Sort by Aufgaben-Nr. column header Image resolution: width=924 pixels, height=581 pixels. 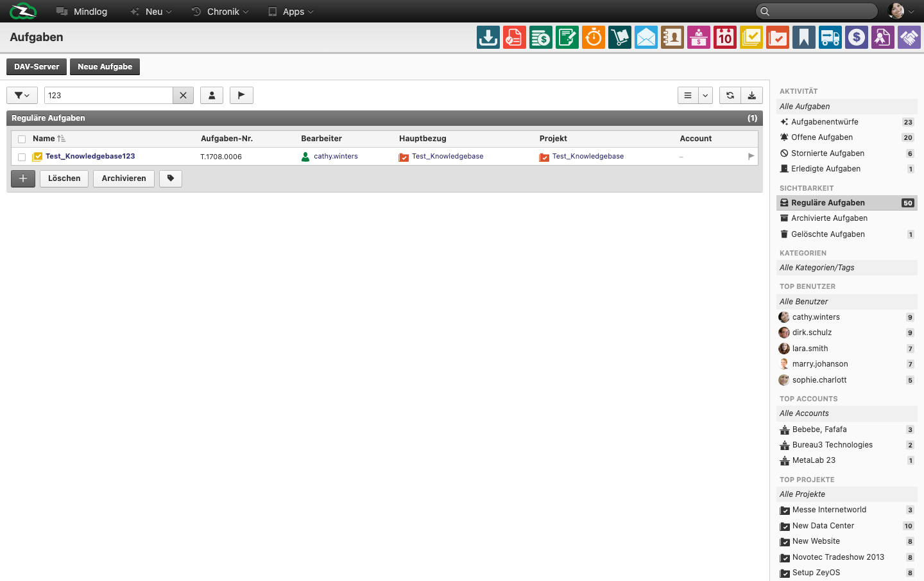(x=227, y=139)
